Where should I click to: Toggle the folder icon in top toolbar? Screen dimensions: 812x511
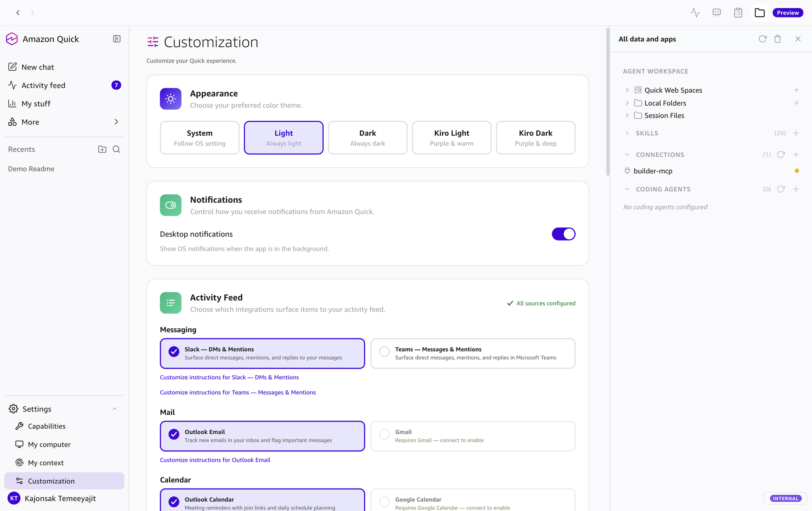760,13
